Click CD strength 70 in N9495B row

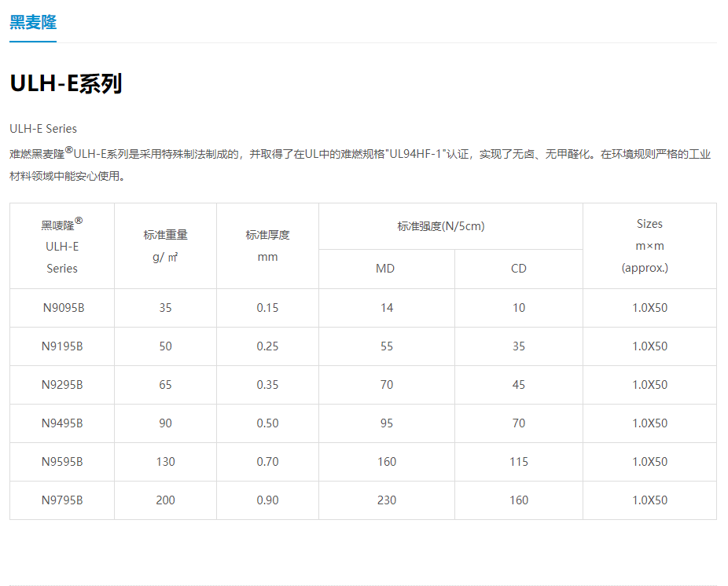point(519,423)
